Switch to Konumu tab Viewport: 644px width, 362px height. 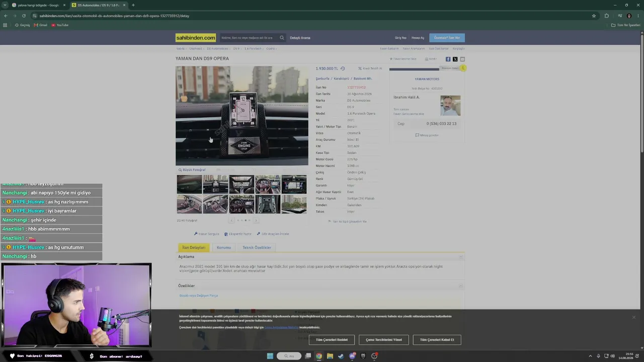(224, 247)
